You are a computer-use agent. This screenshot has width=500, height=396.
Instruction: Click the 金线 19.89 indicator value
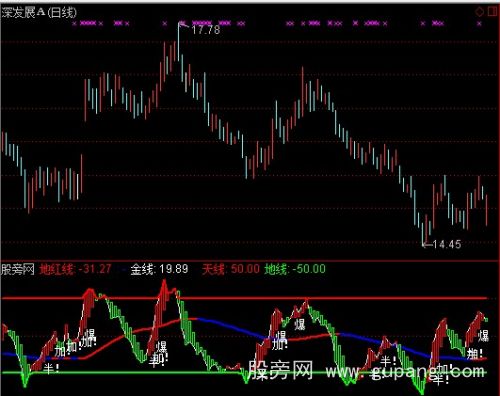(x=159, y=269)
